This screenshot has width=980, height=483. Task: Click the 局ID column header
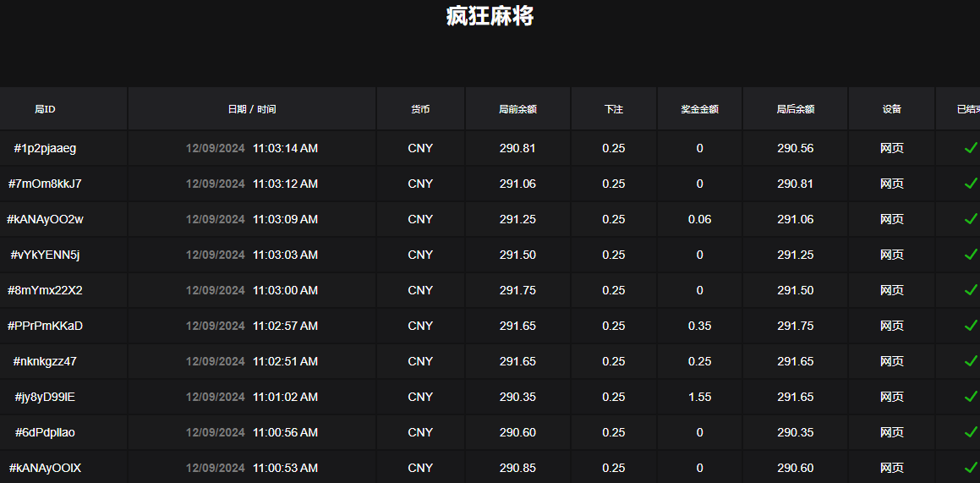click(x=45, y=109)
